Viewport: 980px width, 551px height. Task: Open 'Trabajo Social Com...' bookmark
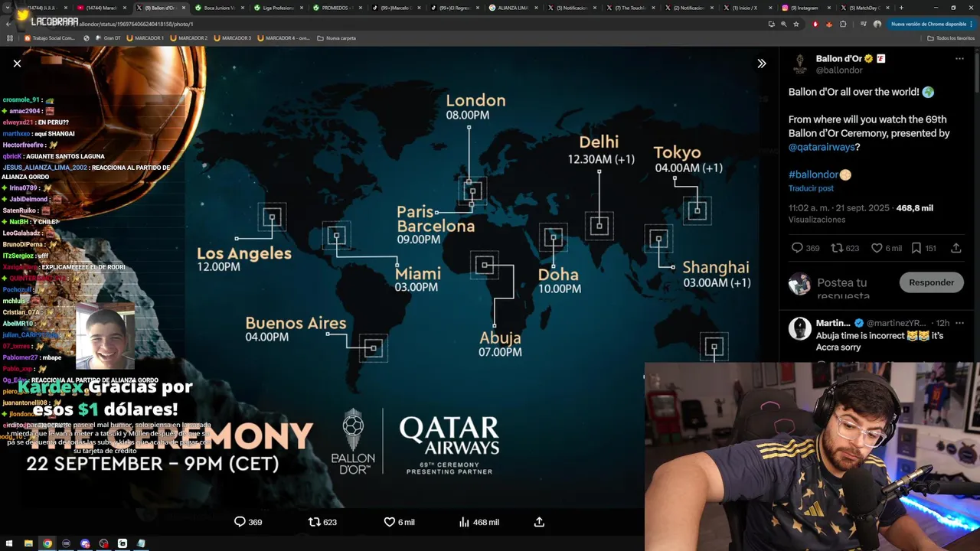click(50, 37)
